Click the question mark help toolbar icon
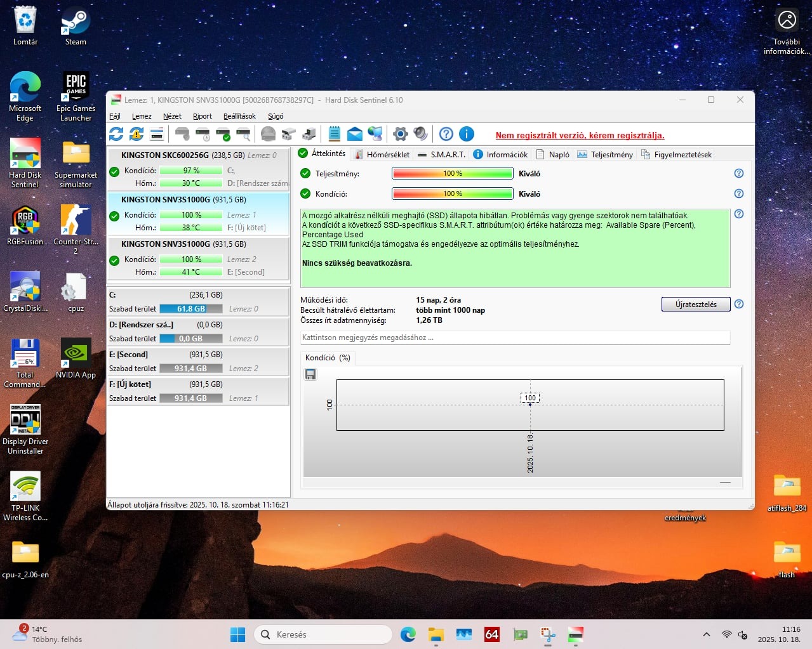 pyautogui.click(x=446, y=134)
